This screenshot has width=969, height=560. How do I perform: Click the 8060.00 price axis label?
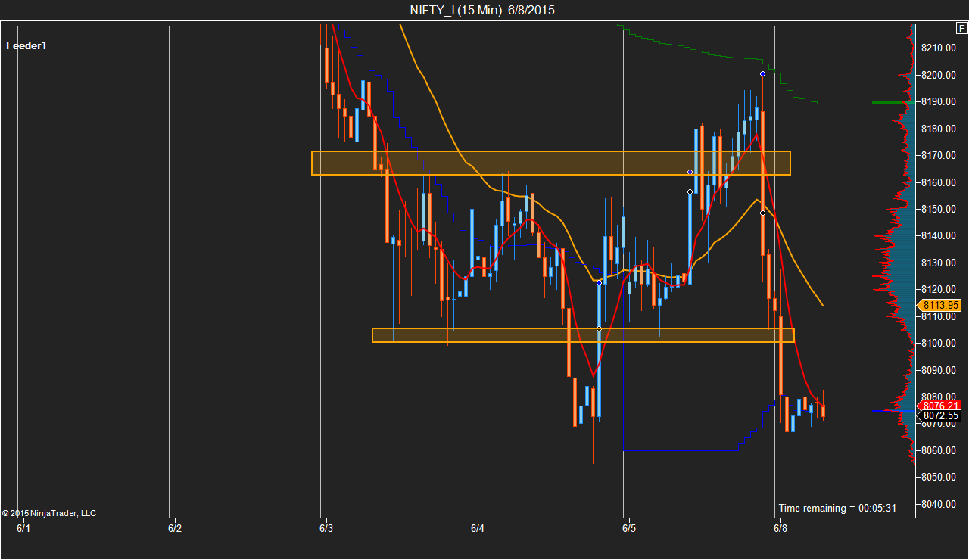click(x=939, y=451)
